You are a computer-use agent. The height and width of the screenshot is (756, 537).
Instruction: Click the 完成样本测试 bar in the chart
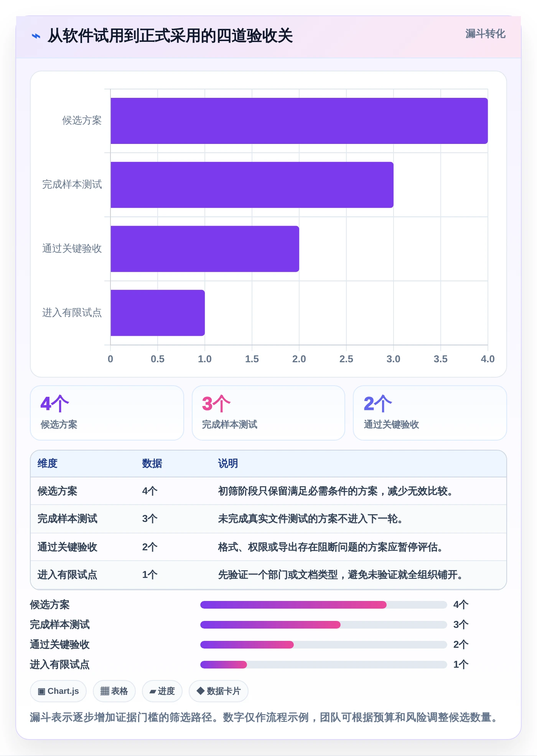[252, 185]
